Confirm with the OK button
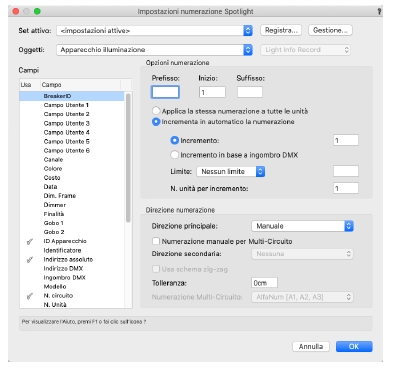 click(x=354, y=346)
